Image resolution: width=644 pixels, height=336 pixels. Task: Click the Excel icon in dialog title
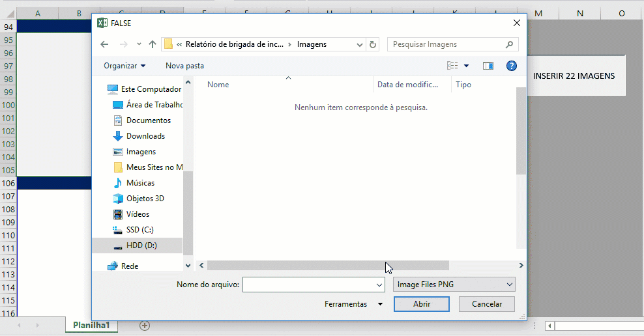102,23
